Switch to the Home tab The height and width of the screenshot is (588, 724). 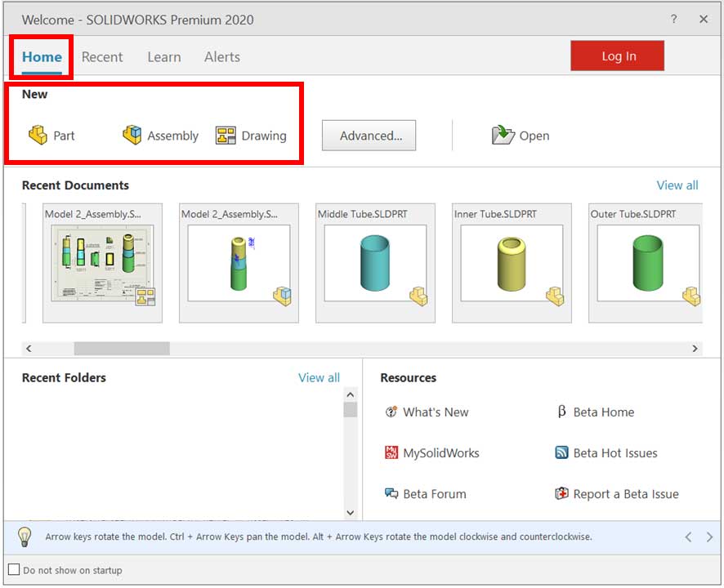coord(42,57)
